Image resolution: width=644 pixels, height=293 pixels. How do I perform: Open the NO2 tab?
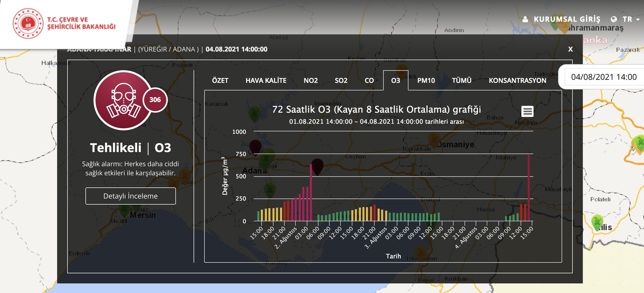(x=311, y=81)
